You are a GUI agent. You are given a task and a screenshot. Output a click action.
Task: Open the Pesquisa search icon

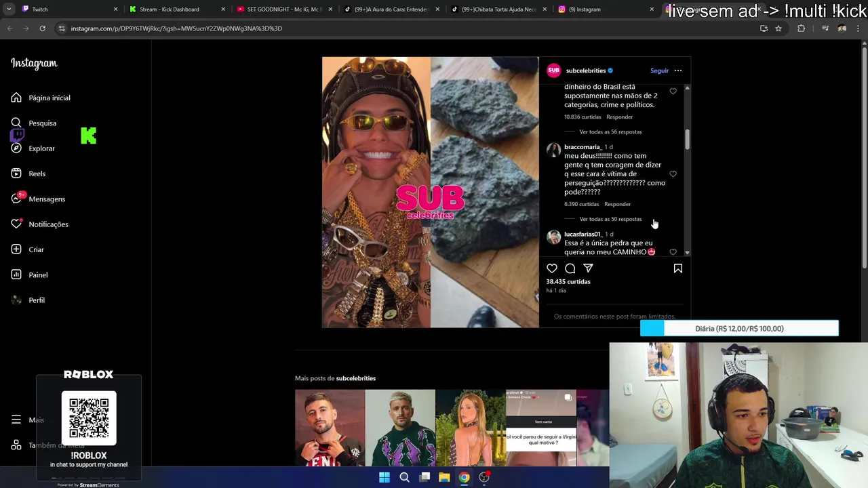click(16, 123)
